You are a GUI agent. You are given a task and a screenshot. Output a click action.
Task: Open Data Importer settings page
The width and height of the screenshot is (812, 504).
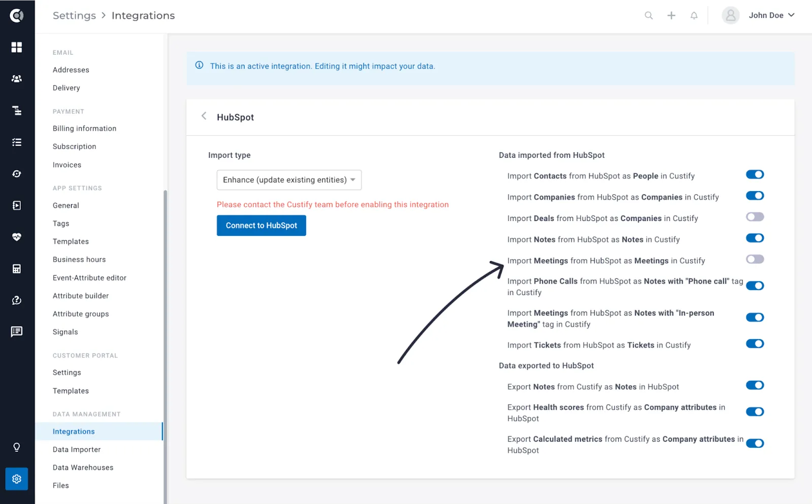(77, 450)
